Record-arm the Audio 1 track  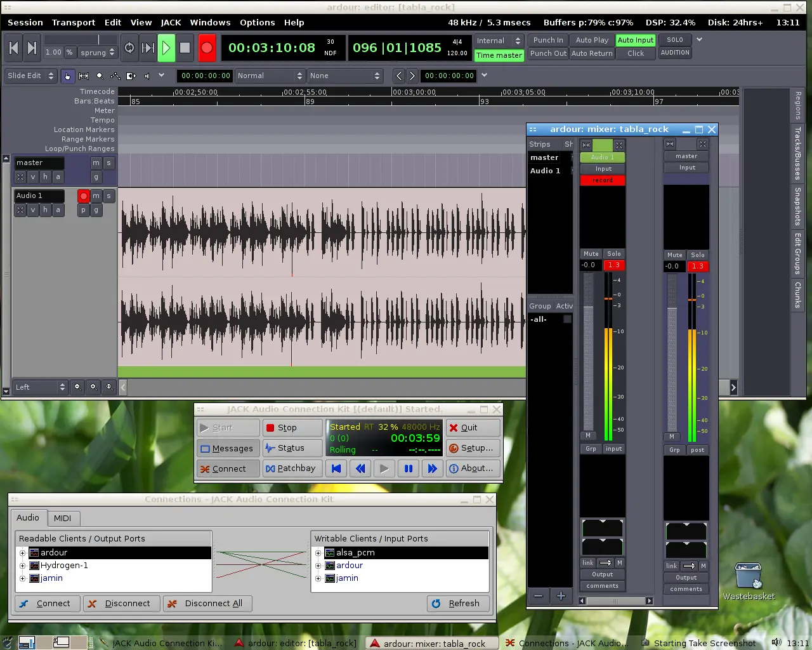coord(82,196)
